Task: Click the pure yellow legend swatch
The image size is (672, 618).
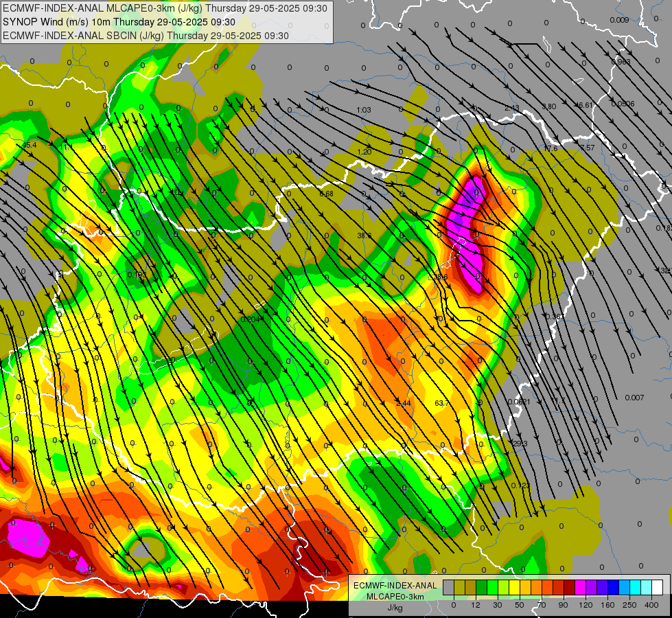Action: (x=515, y=587)
